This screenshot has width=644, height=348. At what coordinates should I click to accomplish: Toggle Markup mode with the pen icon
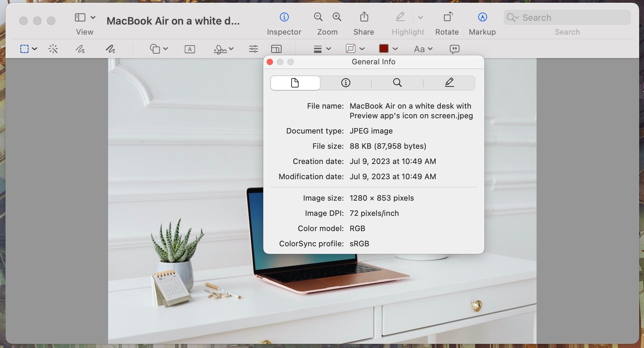(x=482, y=17)
